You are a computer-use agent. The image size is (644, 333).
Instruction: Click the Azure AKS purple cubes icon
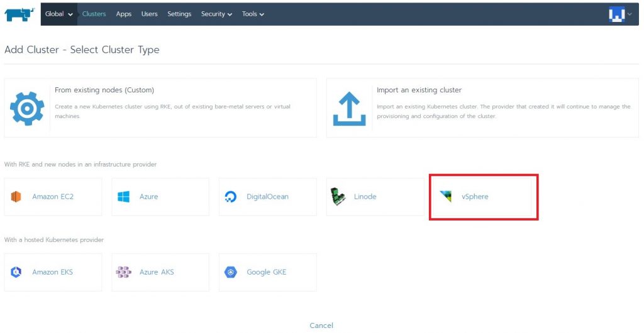[x=123, y=272]
